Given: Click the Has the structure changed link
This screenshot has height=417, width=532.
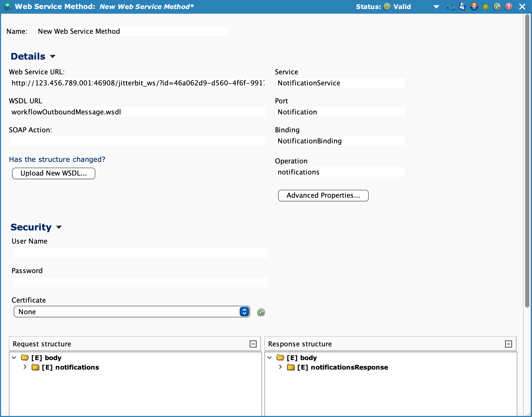Looking at the screenshot, I should point(57,159).
